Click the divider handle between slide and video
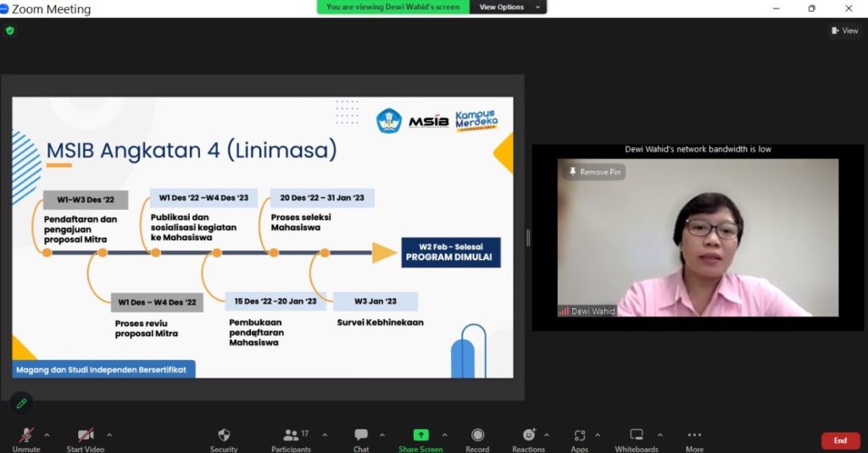The width and height of the screenshot is (868, 453). click(x=528, y=238)
